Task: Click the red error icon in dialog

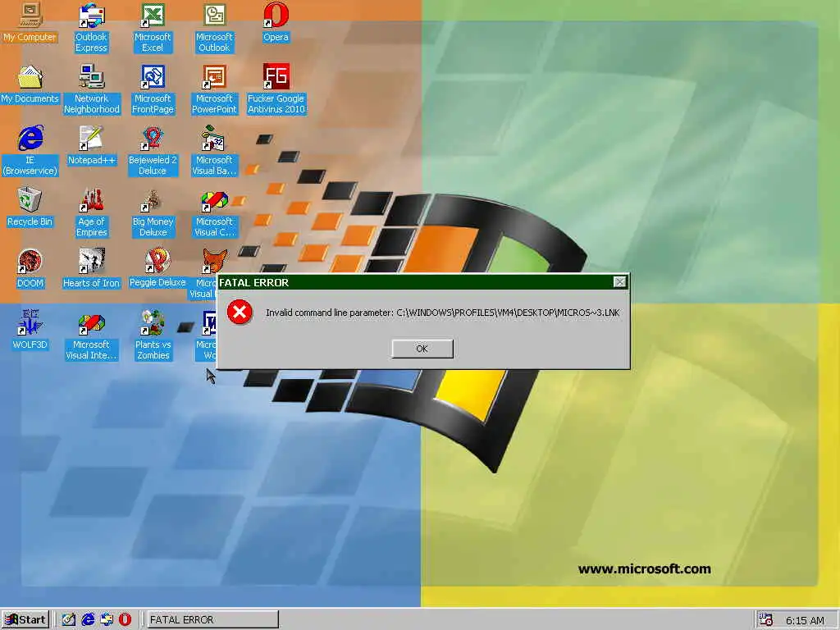Action: pos(240,312)
